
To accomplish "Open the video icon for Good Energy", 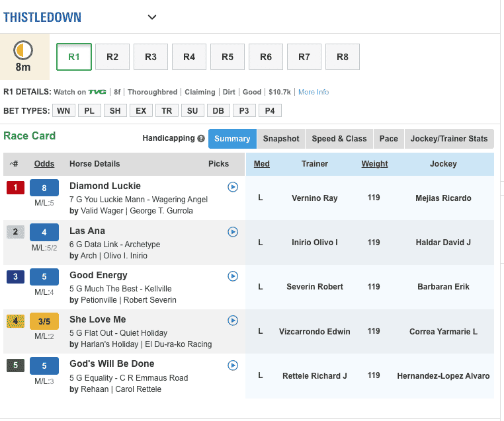I will (x=233, y=276).
